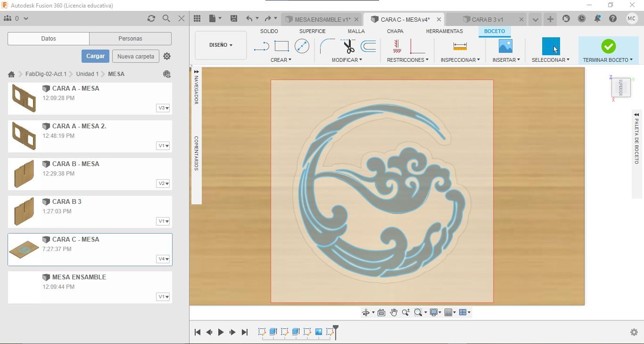Click the Cargar button
This screenshot has width=644, height=344.
(95, 56)
